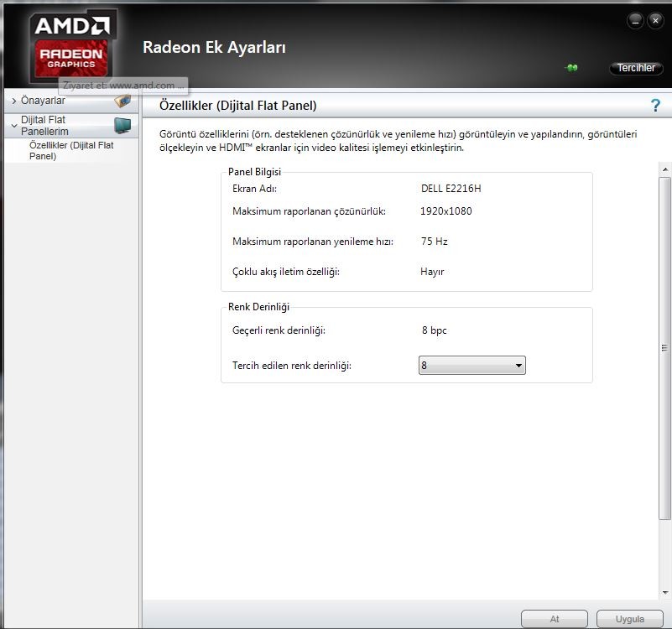This screenshot has width=672, height=629.
Task: Click the Radeon Ek Ayarları title text
Action: pyautogui.click(x=214, y=47)
